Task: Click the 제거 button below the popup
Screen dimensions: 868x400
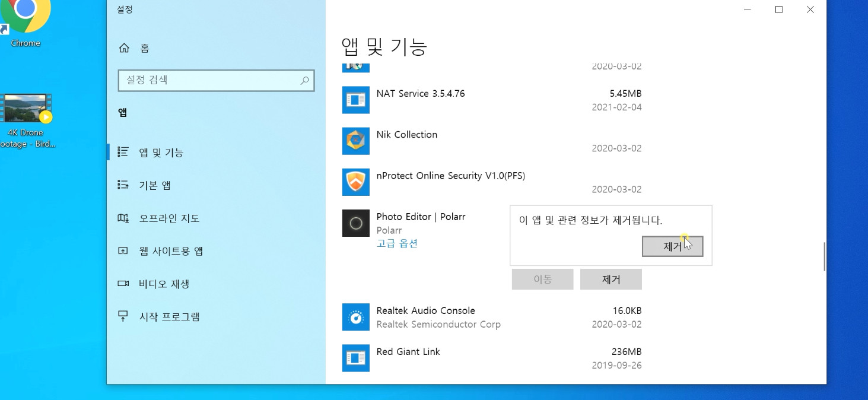Action: pyautogui.click(x=611, y=279)
